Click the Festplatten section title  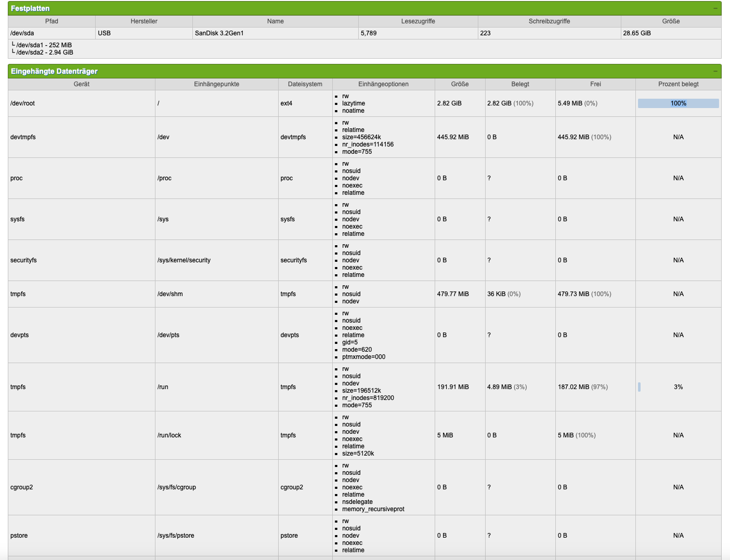click(x=30, y=8)
